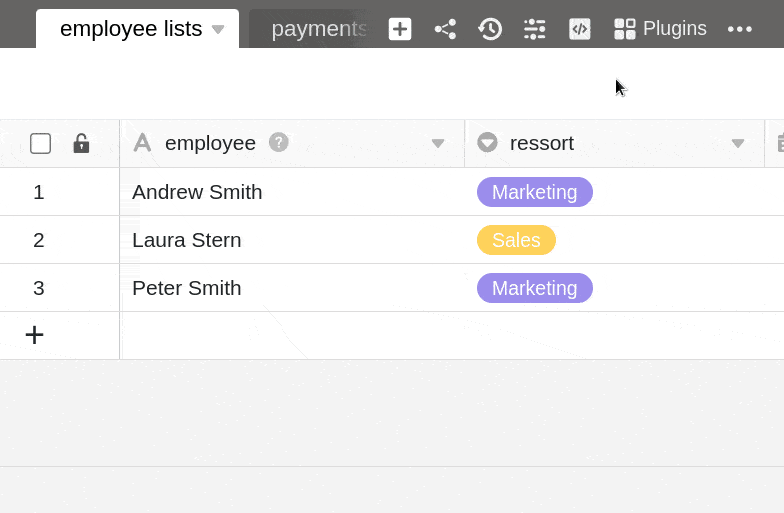This screenshot has width=784, height=513.
Task: Click the Marketing tag for Peter Smith
Action: click(534, 288)
